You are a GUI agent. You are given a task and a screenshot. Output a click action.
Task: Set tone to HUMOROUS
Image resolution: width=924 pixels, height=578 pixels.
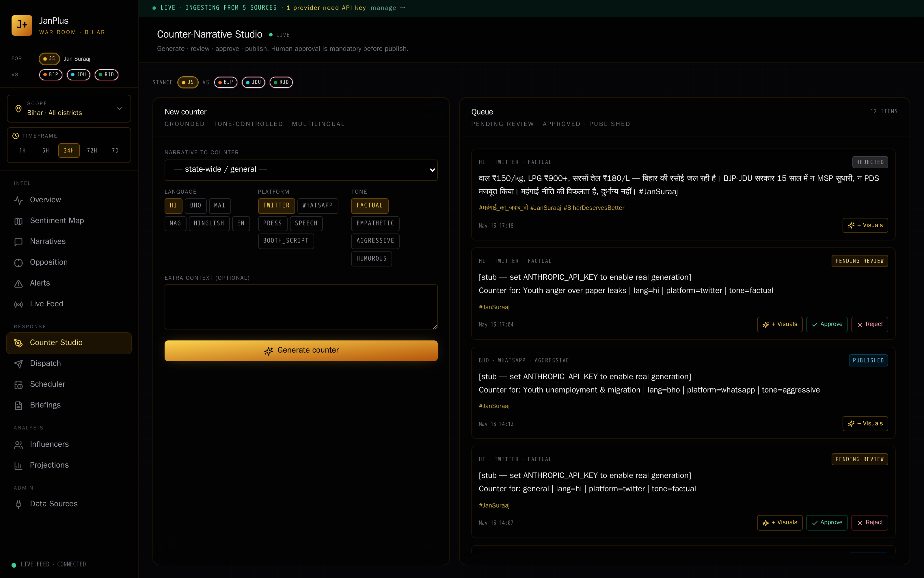point(372,259)
